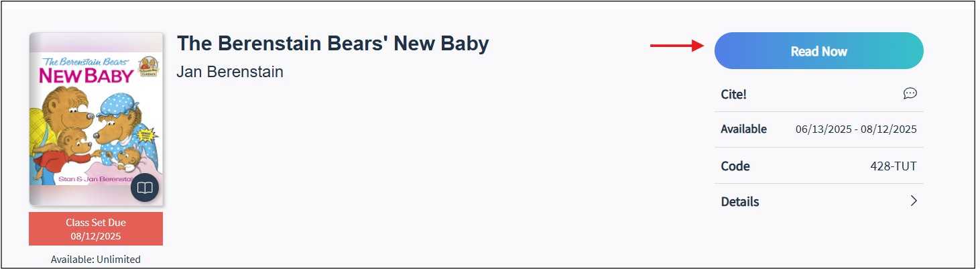Viewport: 980px width, 269px height.
Task: Click the Code row label
Action: pyautogui.click(x=735, y=166)
